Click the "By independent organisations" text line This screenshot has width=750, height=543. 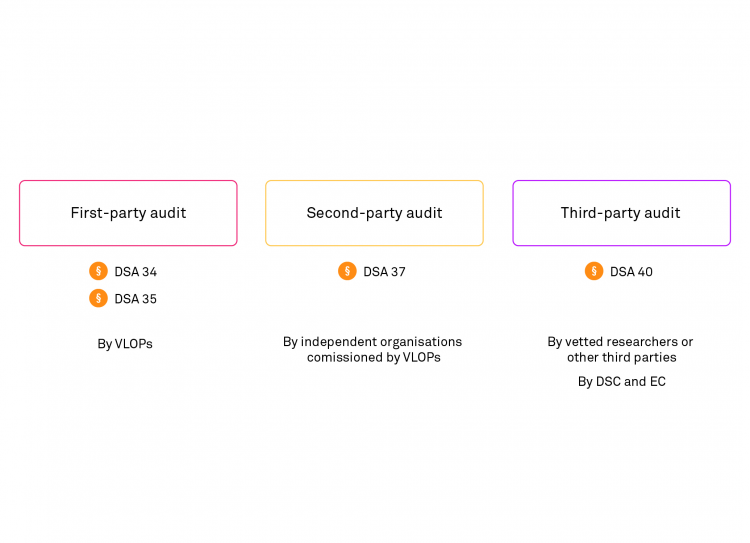pos(372,342)
